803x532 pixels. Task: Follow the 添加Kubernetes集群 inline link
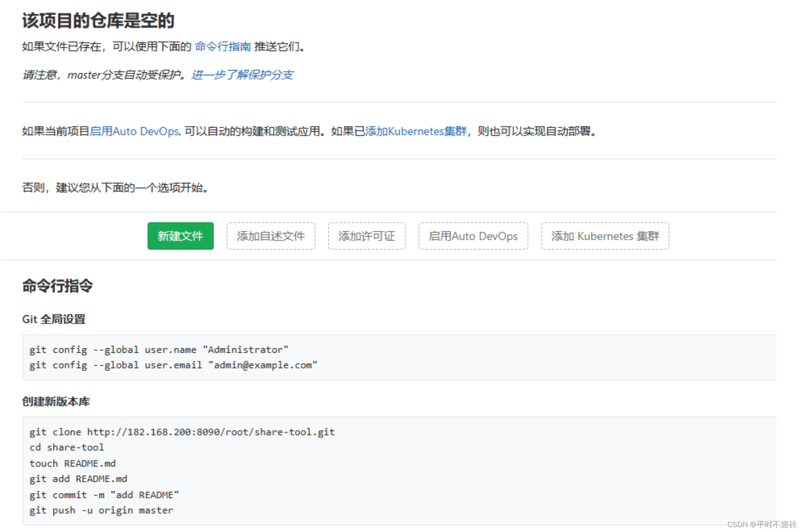click(416, 131)
